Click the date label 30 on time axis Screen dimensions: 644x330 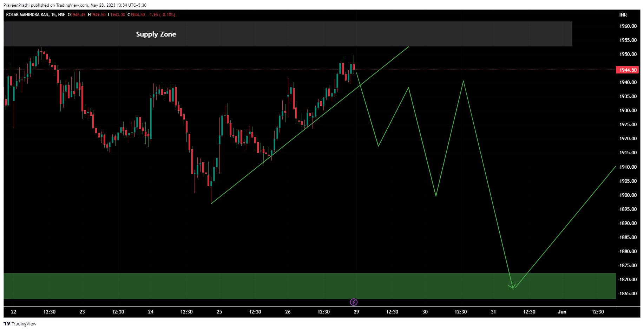coord(425,312)
